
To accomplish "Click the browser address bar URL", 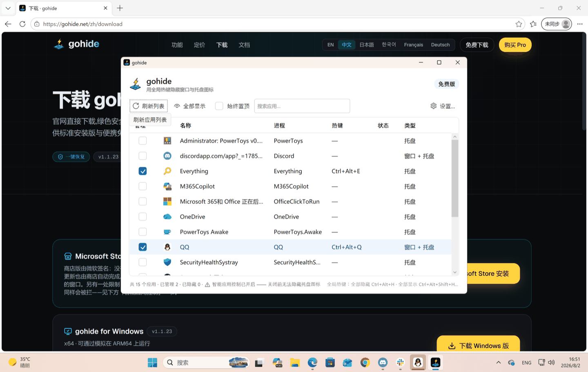I will pos(83,24).
